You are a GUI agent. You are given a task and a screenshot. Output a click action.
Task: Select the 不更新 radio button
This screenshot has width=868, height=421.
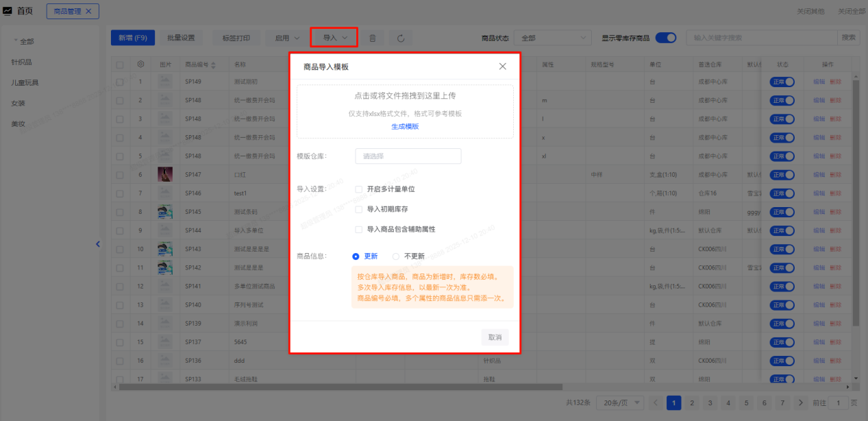(x=396, y=256)
